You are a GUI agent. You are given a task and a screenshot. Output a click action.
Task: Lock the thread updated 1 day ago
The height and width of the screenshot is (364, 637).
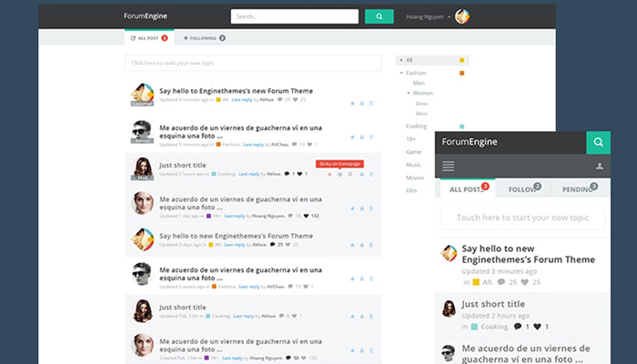coord(361,208)
